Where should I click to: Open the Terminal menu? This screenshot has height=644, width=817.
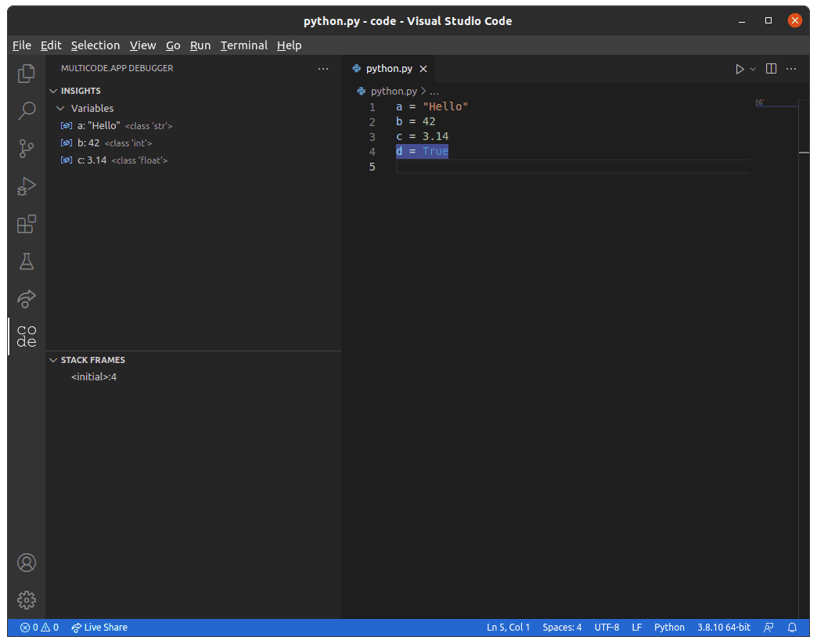coord(243,45)
